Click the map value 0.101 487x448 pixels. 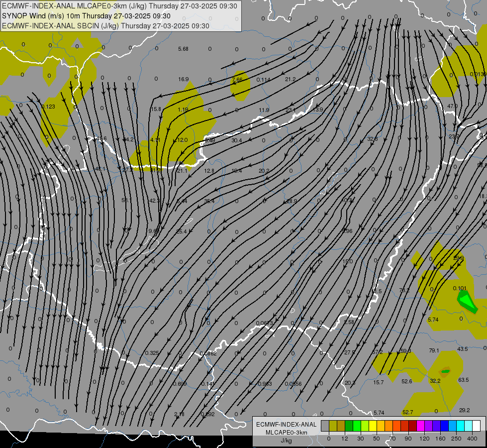coord(460,288)
